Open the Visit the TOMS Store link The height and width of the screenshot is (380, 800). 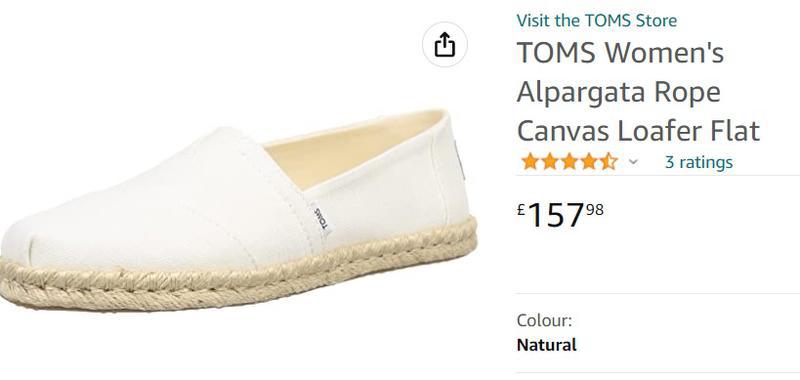(x=596, y=21)
